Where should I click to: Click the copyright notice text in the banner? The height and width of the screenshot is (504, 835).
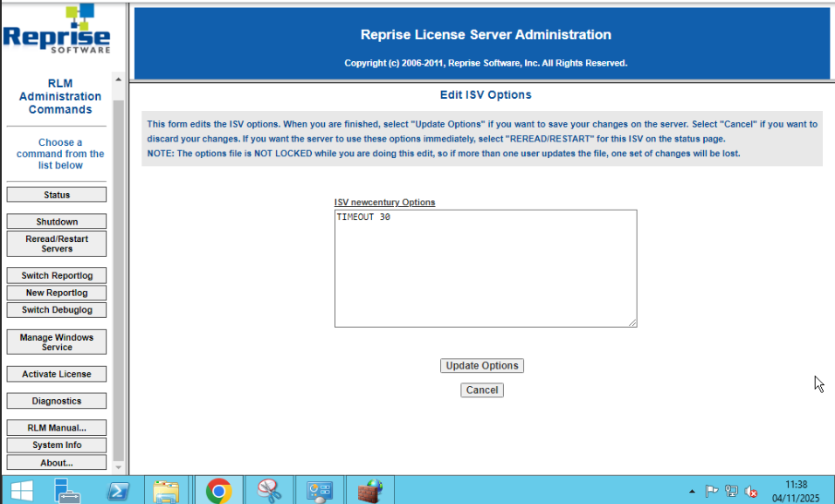pos(486,63)
